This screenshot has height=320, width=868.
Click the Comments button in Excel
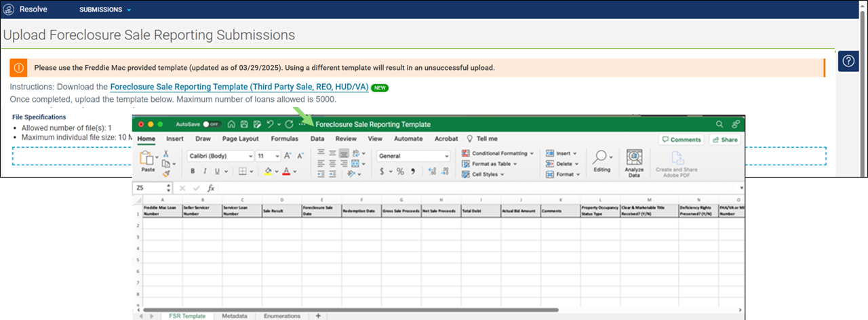[681, 140]
